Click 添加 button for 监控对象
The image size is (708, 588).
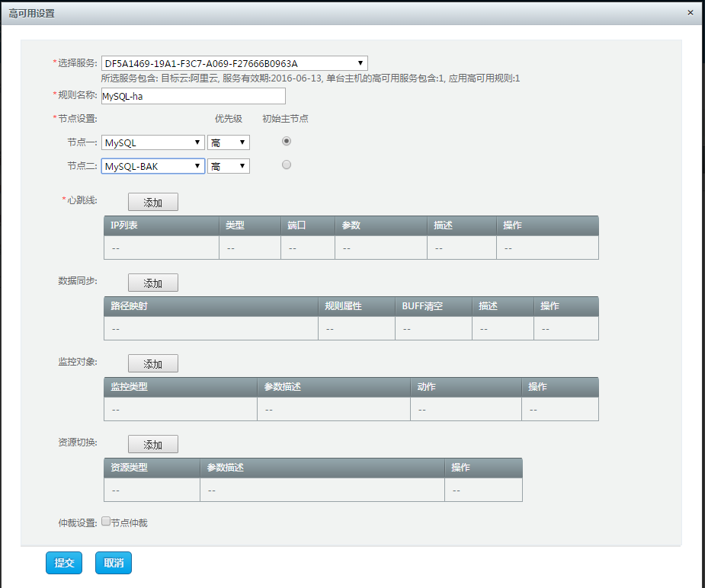click(x=153, y=364)
